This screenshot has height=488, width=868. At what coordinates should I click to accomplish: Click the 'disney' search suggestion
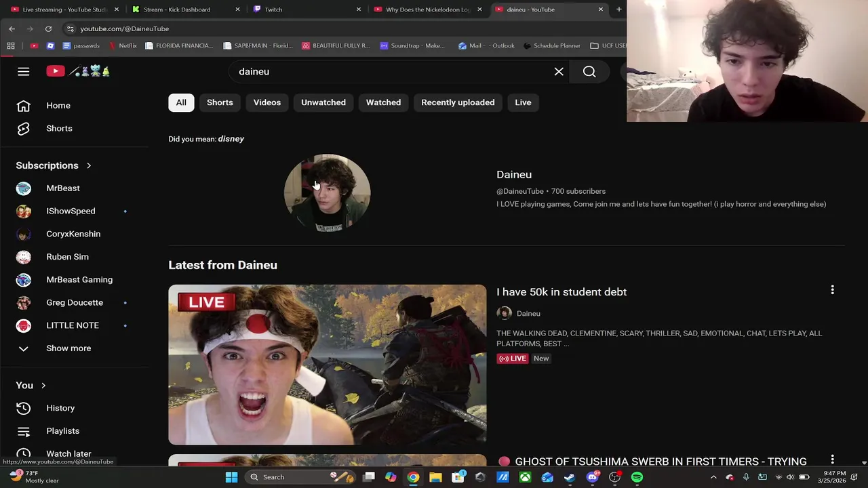[231, 139]
